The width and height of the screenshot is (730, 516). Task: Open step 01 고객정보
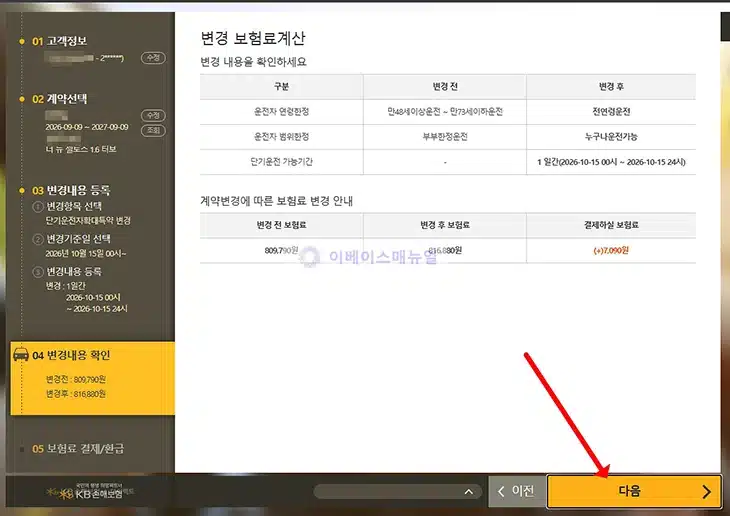coord(59,41)
